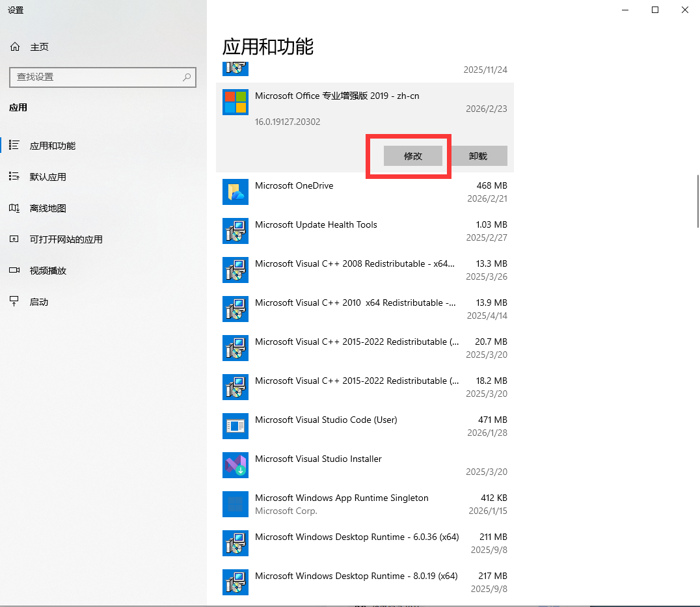Click the 2026/2/23 install date

[487, 109]
